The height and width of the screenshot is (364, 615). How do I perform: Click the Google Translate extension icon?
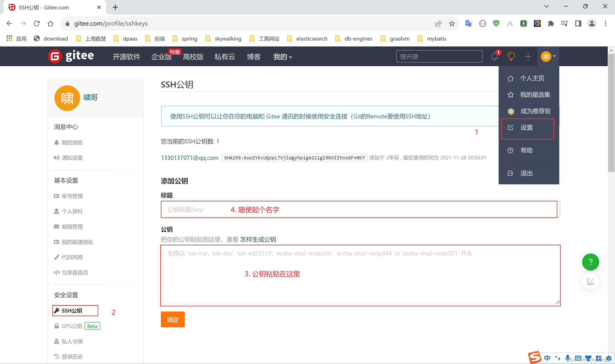[x=469, y=23]
